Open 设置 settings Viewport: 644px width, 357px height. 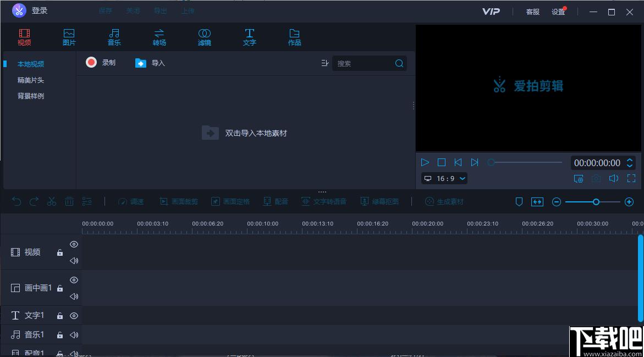[559, 12]
